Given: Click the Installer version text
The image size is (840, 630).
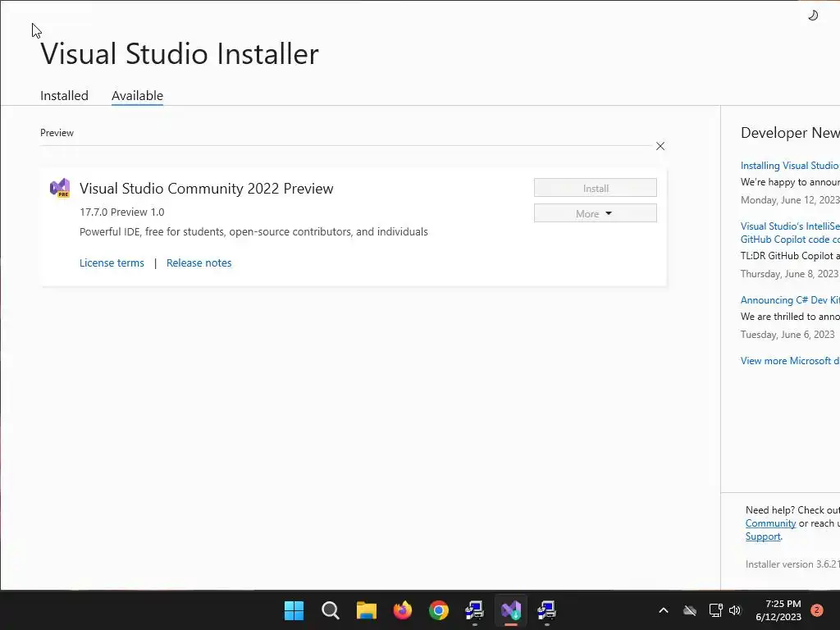Looking at the screenshot, I should pyautogui.click(x=792, y=564).
